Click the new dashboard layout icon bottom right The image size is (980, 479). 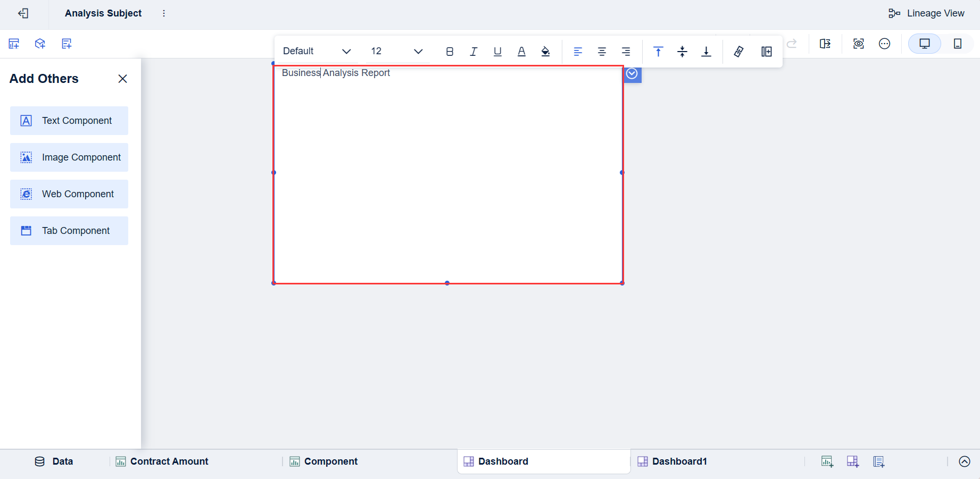[x=853, y=461]
